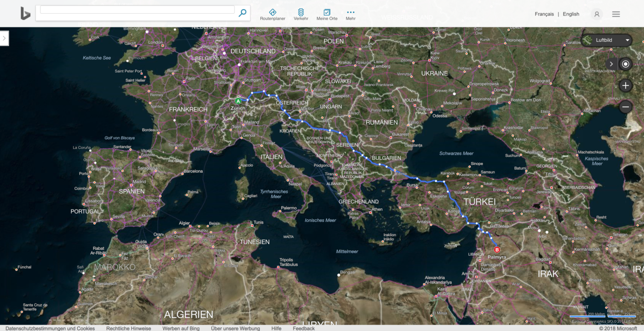Image resolution: width=644 pixels, height=331 pixels.
Task: Select the green route start marker A
Action: tap(238, 101)
